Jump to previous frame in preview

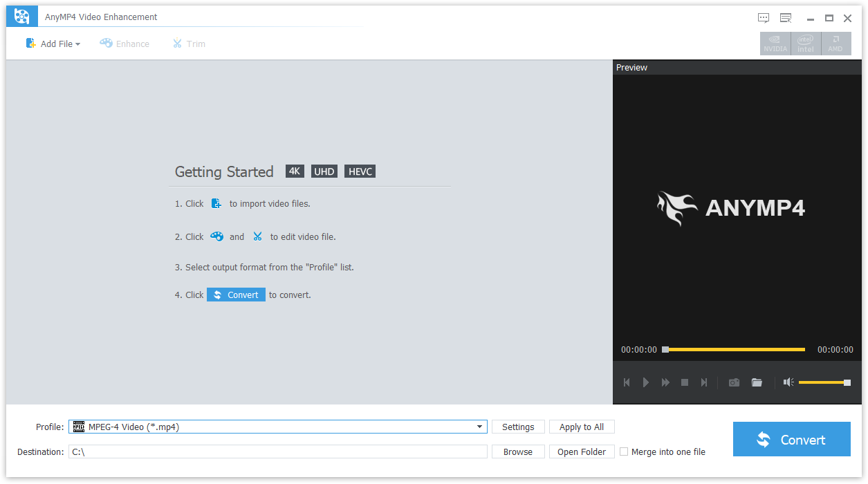coord(627,382)
